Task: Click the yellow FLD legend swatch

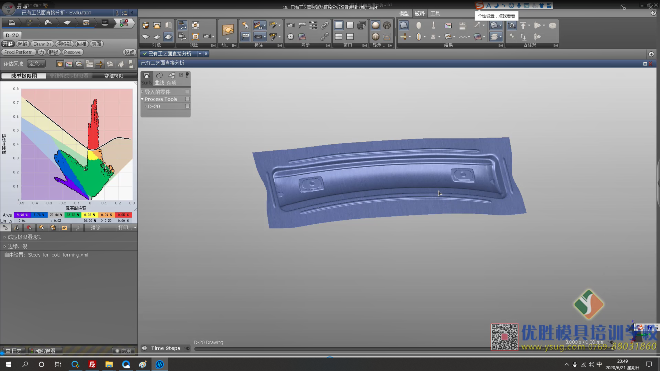Action: 89,215
